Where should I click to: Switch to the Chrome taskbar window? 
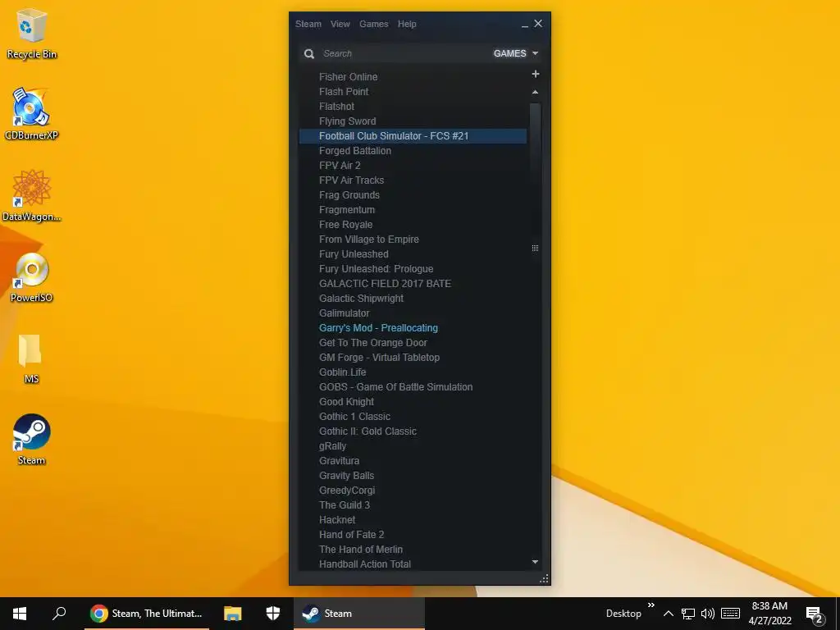147,614
